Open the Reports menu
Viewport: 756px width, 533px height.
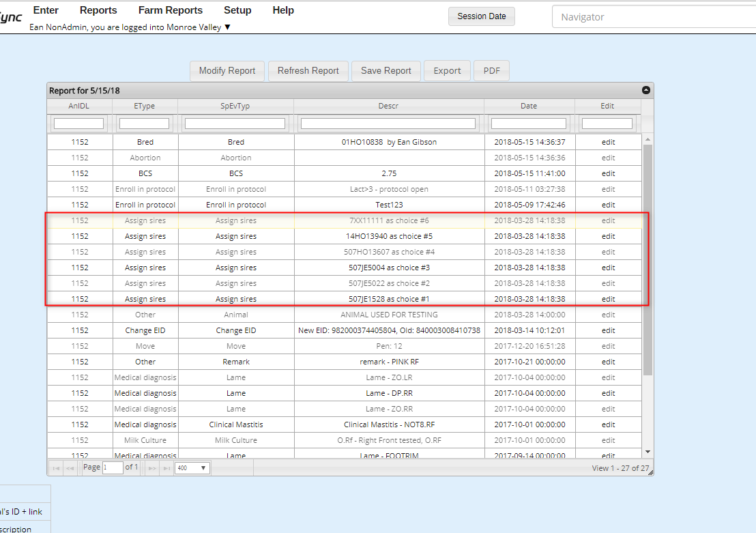coord(98,10)
